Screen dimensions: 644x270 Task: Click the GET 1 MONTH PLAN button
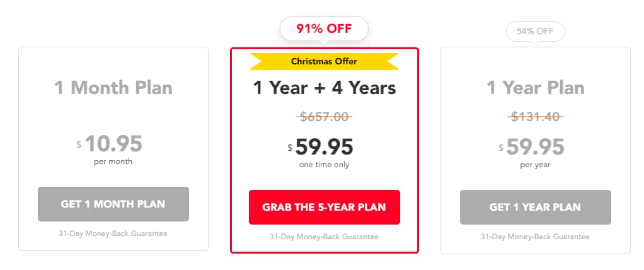coord(113,204)
